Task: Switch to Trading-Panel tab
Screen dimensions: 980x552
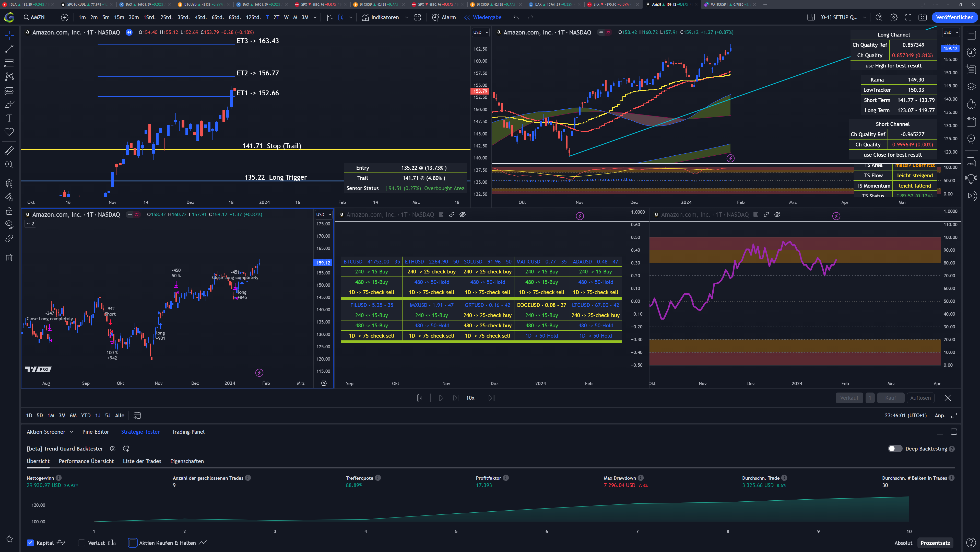Action: (188, 432)
